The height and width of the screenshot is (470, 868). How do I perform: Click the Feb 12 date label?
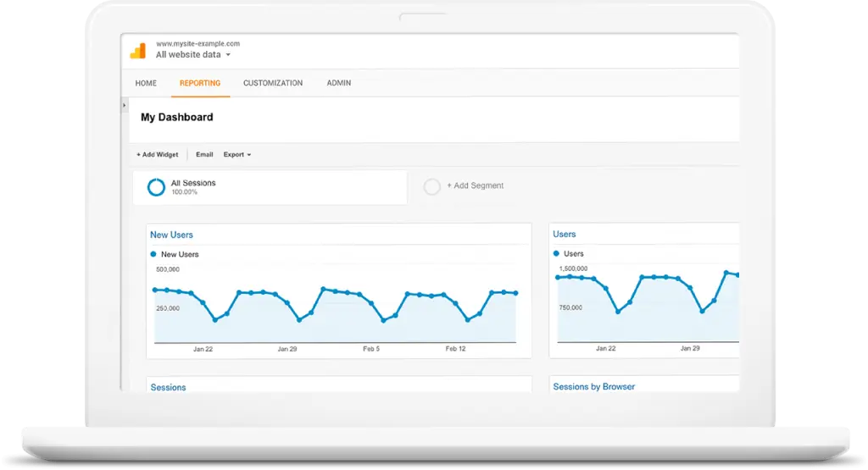[x=455, y=350]
